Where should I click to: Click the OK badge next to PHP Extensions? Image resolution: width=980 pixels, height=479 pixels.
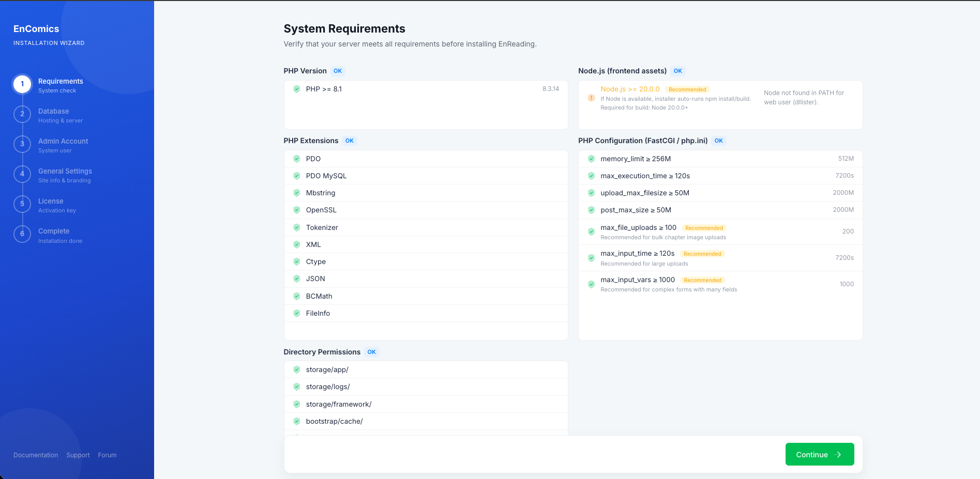click(x=350, y=141)
